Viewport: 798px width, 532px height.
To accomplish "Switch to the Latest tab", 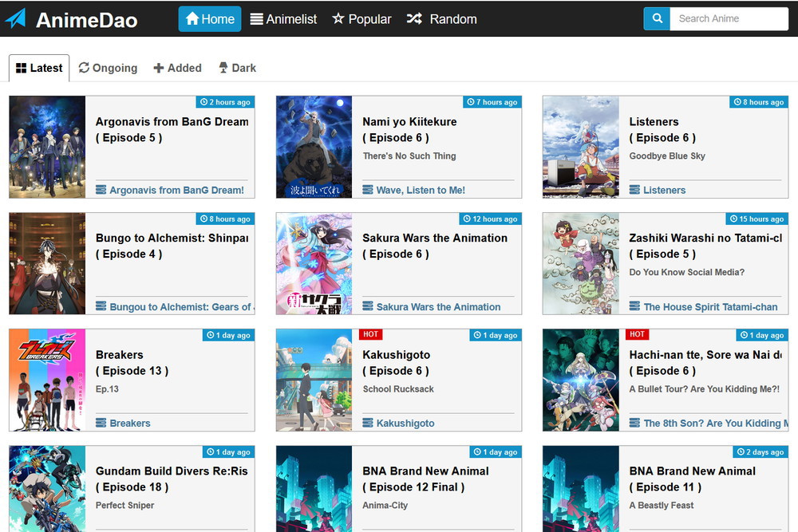I will coord(39,68).
